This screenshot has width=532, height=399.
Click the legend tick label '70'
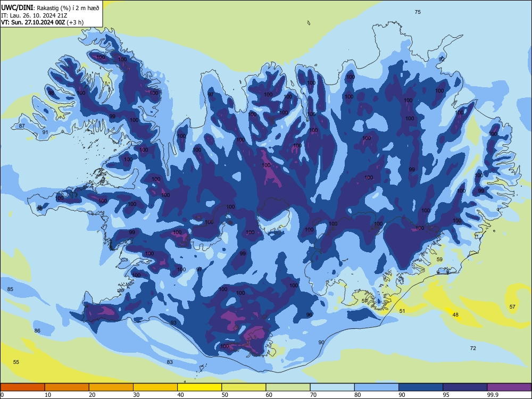(313, 395)
